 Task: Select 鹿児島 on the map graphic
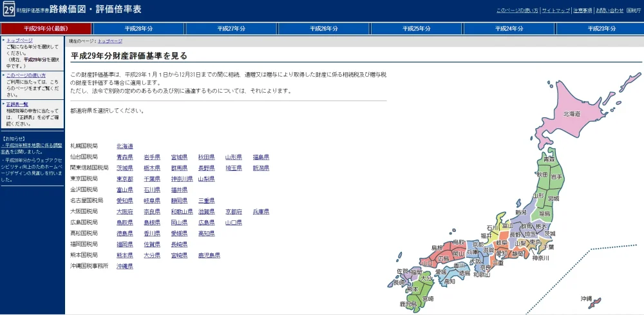408,301
